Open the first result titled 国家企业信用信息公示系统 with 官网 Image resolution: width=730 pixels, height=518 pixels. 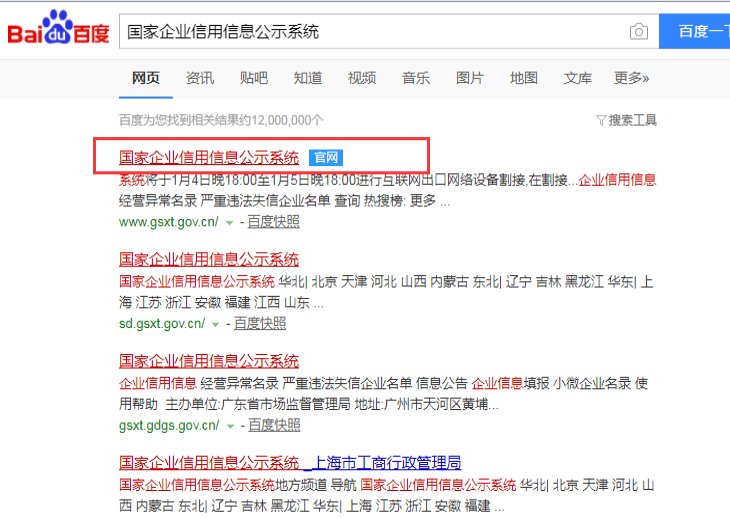209,158
